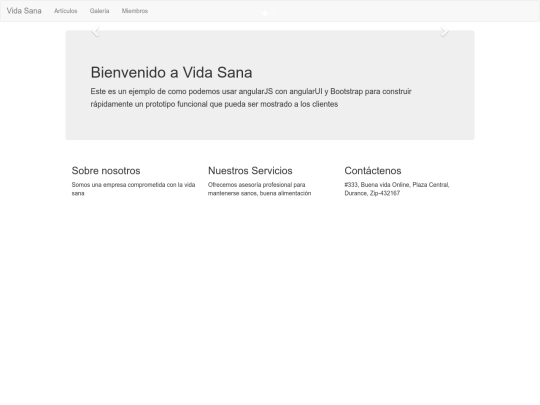Click the 'Ofrecemos asesoría profesional' text
Screen dimensions: 540x405
[x=260, y=189]
